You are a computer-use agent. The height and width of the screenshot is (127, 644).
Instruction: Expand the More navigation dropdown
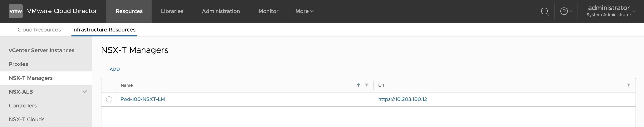click(304, 11)
